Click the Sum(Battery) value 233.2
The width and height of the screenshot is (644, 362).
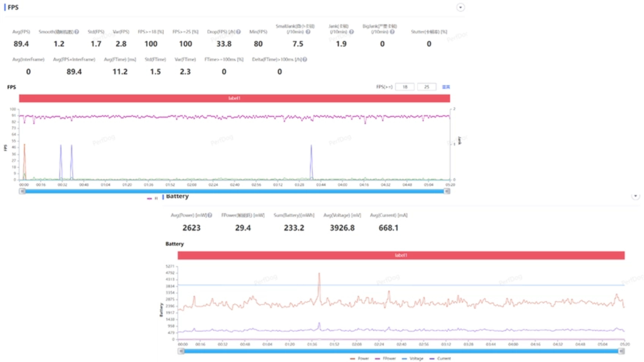click(294, 228)
